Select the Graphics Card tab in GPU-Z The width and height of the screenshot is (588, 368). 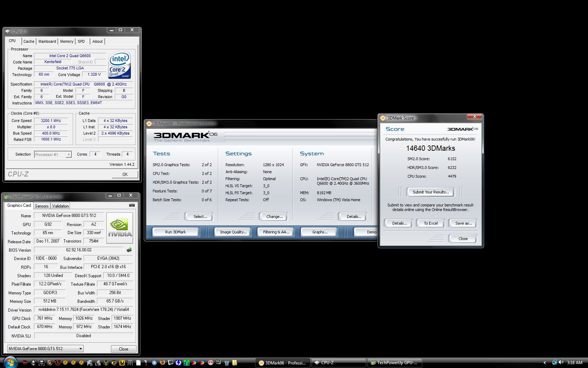[x=19, y=205]
